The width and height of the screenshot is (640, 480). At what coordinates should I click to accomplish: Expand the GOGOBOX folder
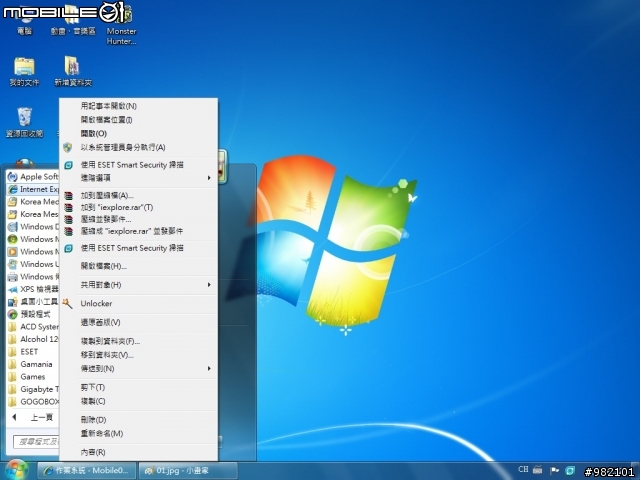coord(33,402)
